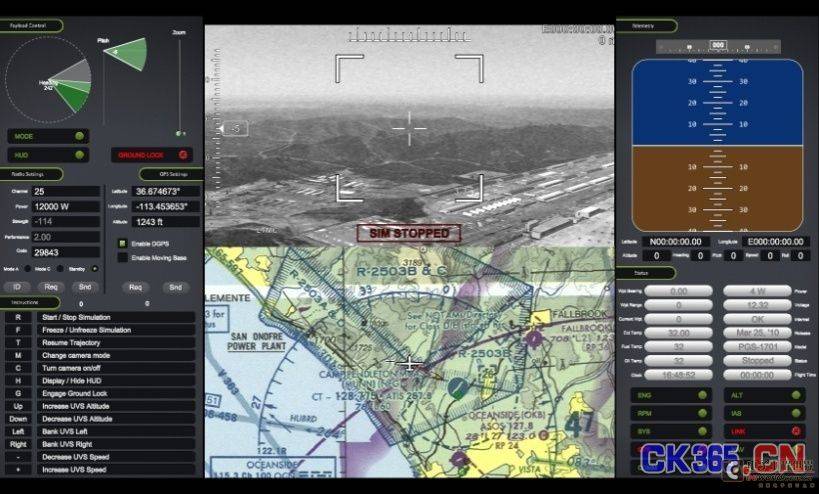Click the RPM status indicator light
Screen dimensions: 819x494
[x=703, y=413]
